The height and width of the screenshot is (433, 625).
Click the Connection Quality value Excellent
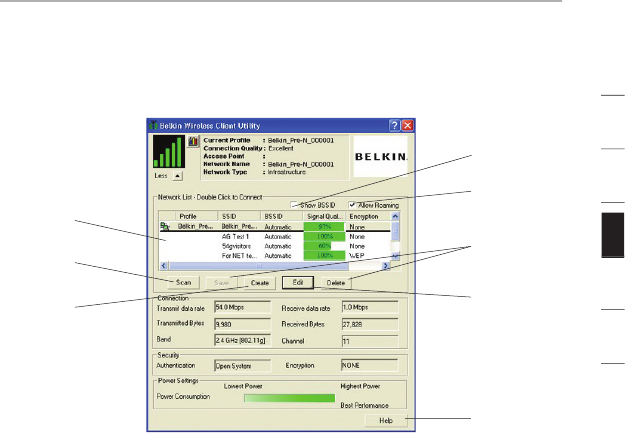(x=281, y=148)
